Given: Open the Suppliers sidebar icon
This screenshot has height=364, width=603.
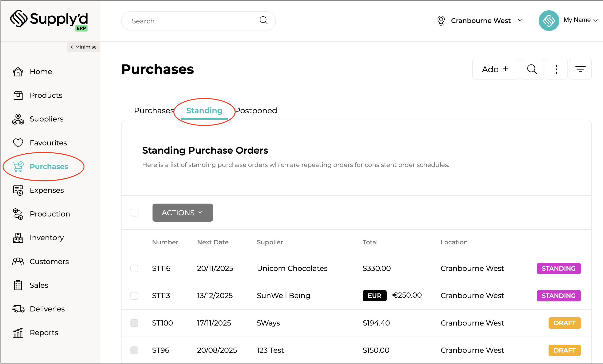Looking at the screenshot, I should click(x=18, y=119).
